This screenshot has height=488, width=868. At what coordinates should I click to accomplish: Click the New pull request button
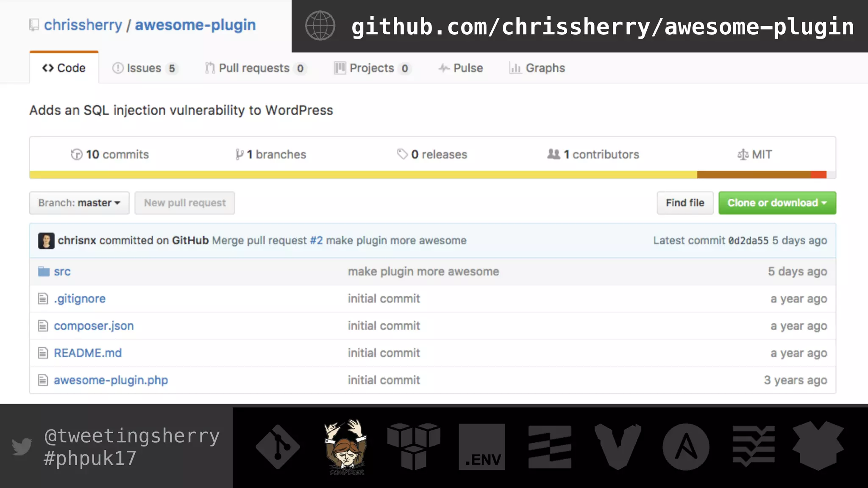click(185, 203)
